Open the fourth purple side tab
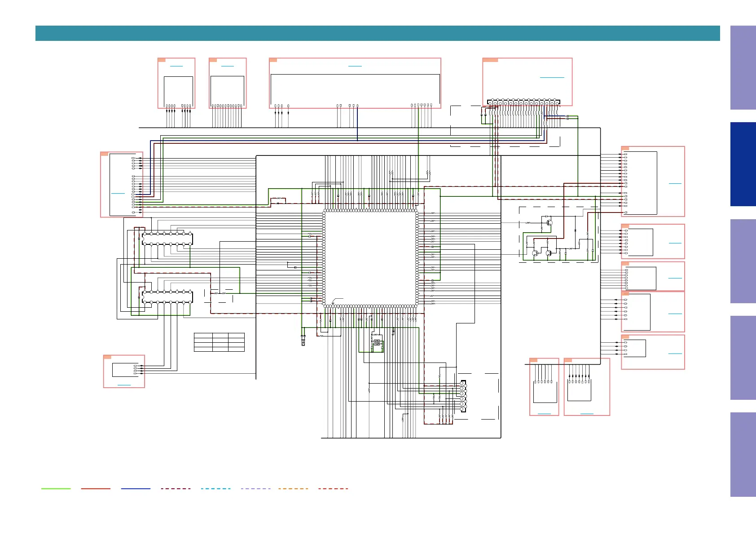 click(743, 358)
